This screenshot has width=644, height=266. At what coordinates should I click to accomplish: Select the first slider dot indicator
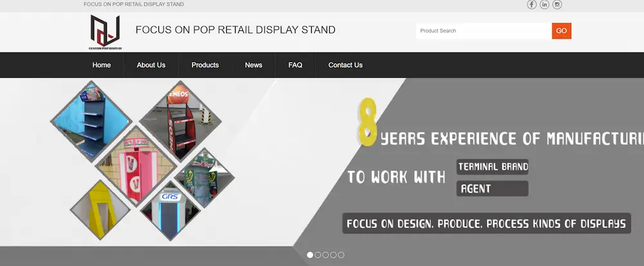pos(310,255)
